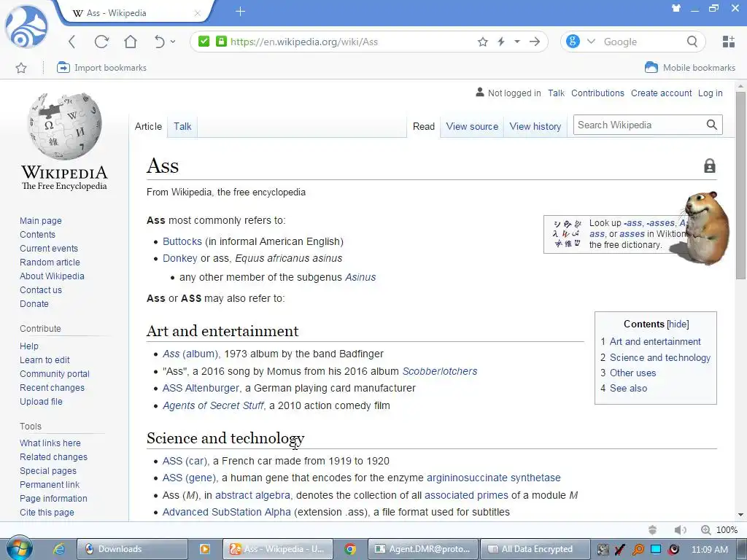
Task: Open the Buttocks link
Action: coord(182,241)
